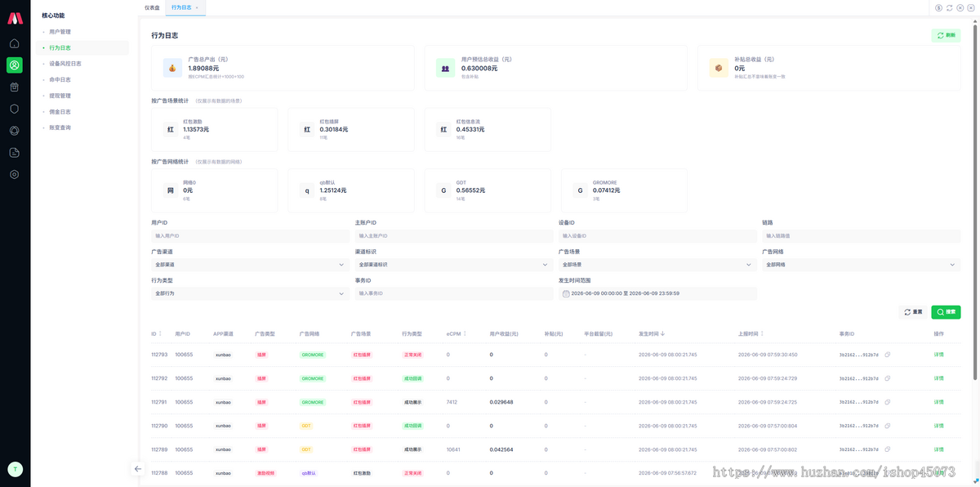Click the 重置 button
Viewport: 980px width, 487px height.
point(913,312)
